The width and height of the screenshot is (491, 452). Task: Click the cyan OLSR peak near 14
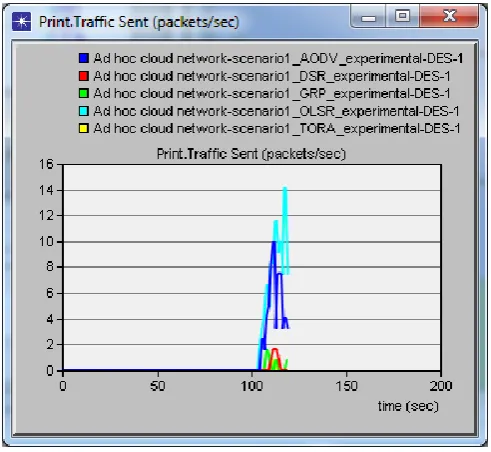pyautogui.click(x=285, y=189)
